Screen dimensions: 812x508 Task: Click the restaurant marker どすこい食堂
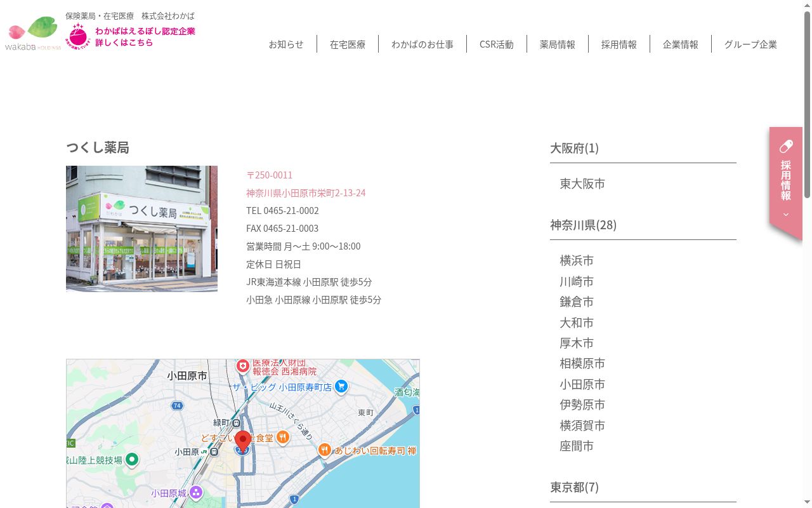[x=283, y=438]
